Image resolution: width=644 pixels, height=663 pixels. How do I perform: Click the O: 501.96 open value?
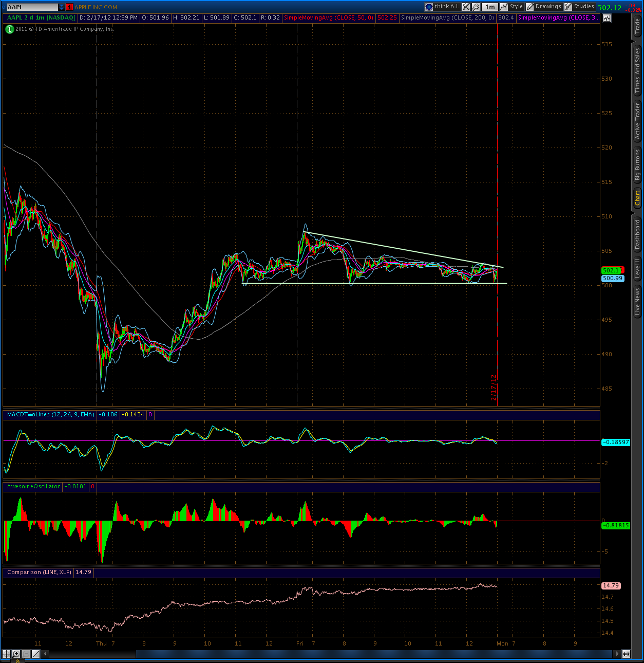coord(155,17)
